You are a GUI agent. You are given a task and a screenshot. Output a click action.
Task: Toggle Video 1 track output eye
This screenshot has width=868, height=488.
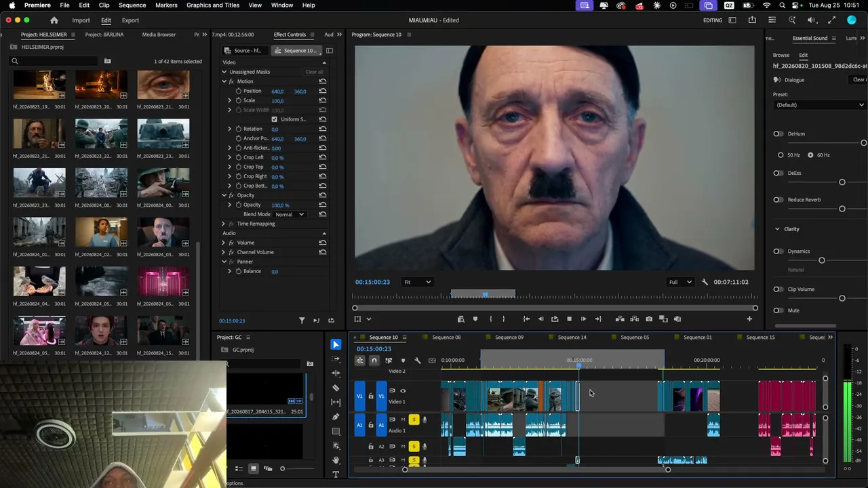coord(403,390)
